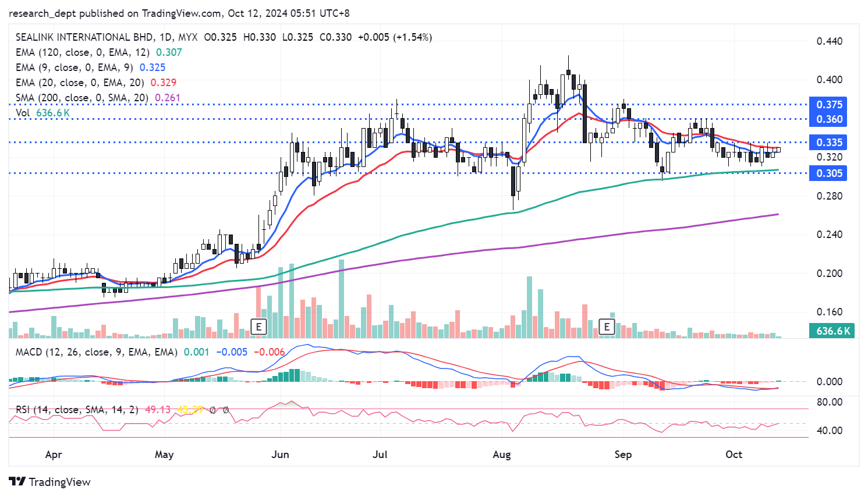Click the EMA 120 indicator legend
This screenshot has height=497, width=868.
click(83, 52)
